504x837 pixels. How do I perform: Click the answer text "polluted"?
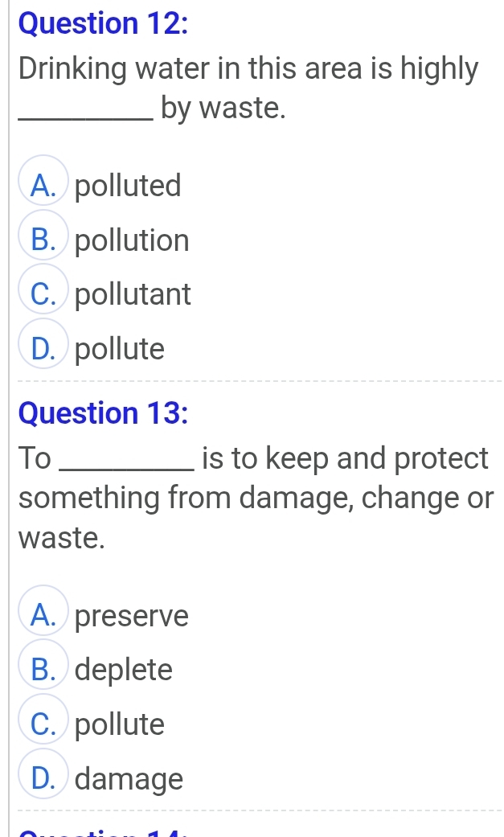[128, 187]
